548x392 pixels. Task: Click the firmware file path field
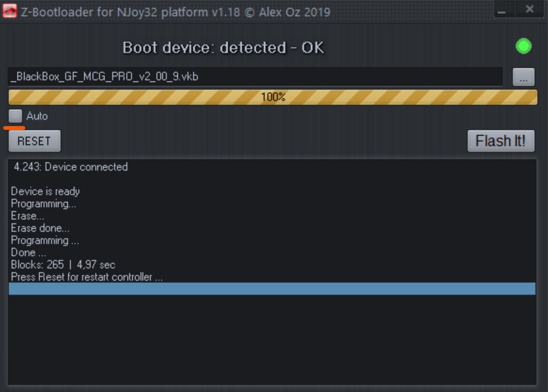[255, 77]
